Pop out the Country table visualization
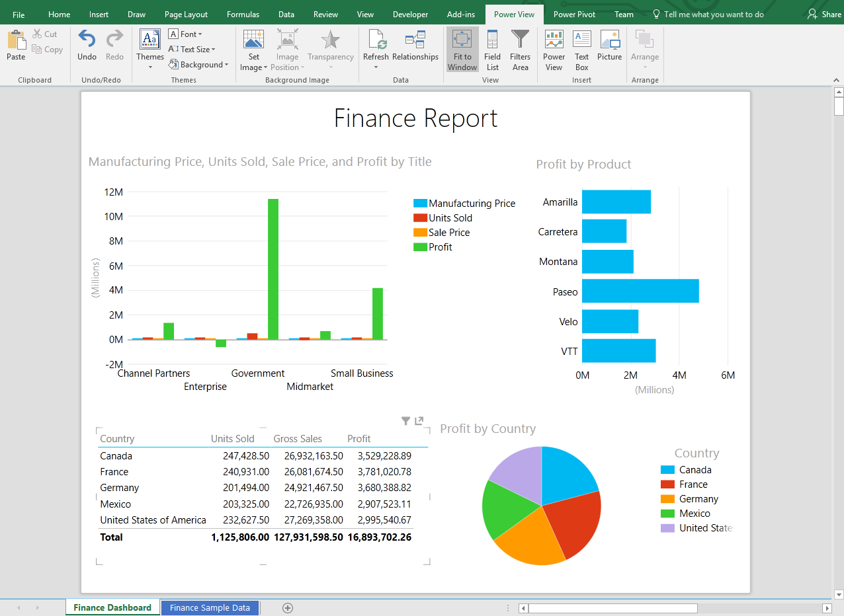844x616 pixels. pyautogui.click(x=418, y=420)
